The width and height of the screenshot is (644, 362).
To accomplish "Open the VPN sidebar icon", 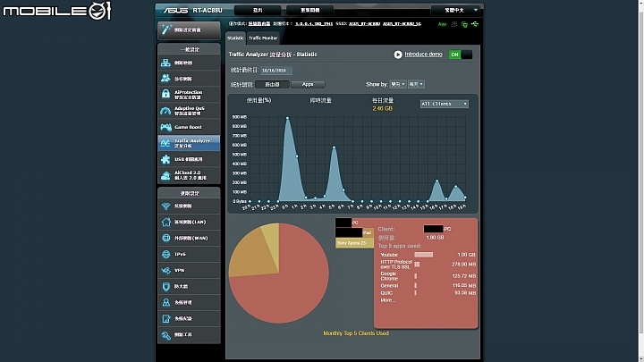I will [x=166, y=271].
